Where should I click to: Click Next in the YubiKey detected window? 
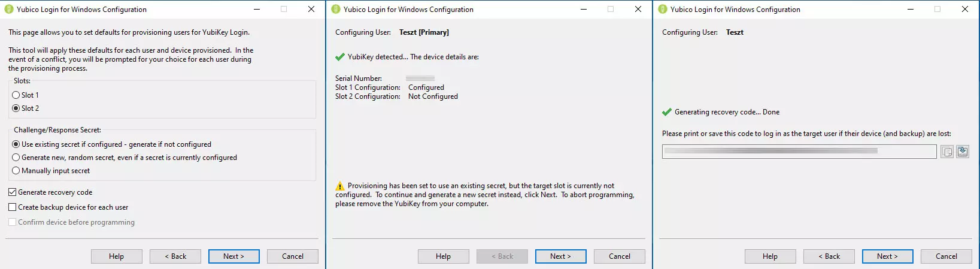(561, 256)
